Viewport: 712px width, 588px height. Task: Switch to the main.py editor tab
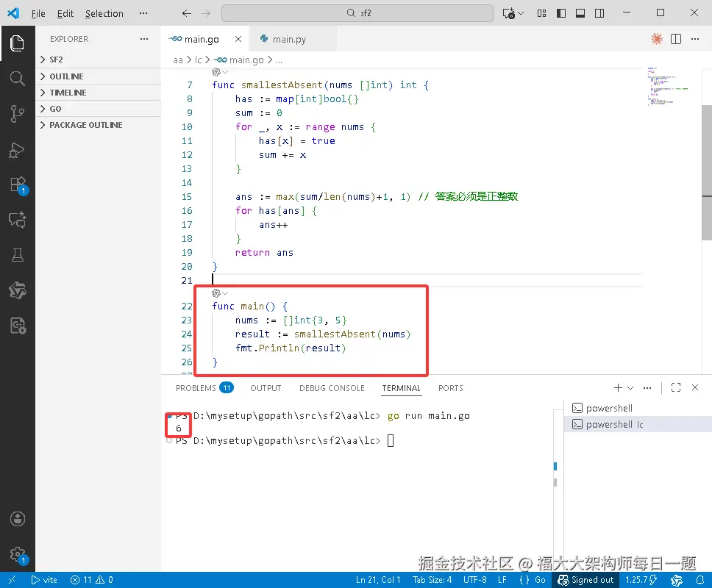coord(289,39)
